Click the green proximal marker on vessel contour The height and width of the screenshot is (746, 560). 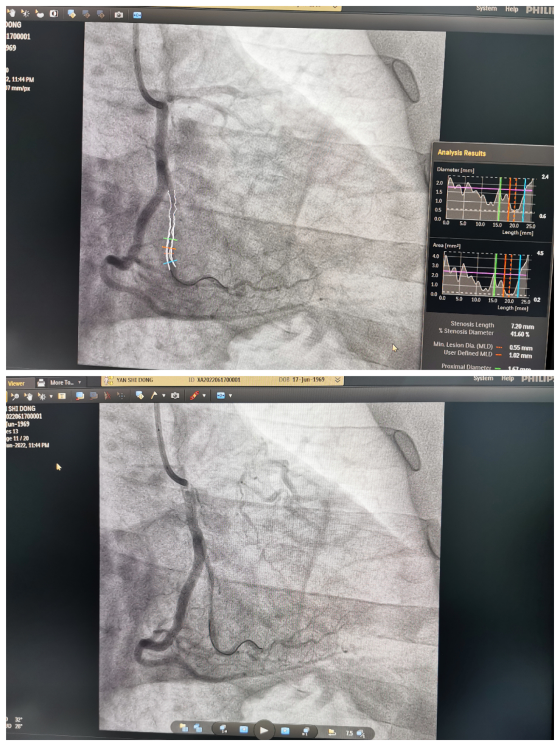pos(170,239)
